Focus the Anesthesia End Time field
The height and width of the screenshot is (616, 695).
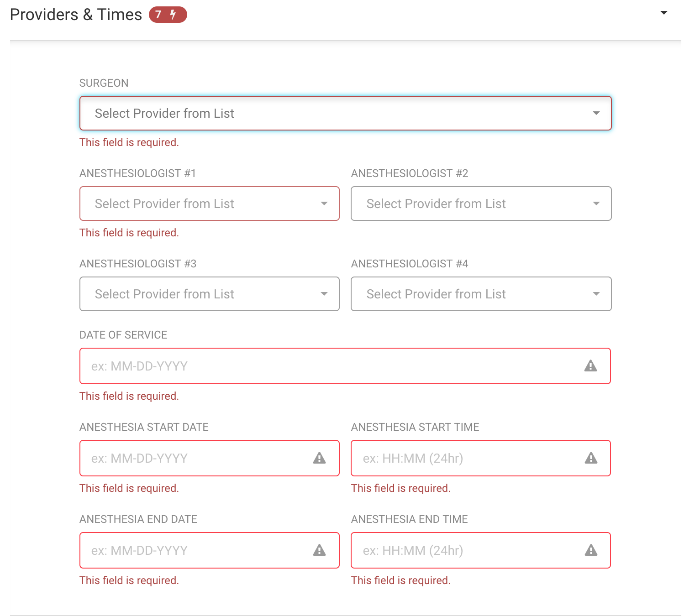(x=481, y=550)
